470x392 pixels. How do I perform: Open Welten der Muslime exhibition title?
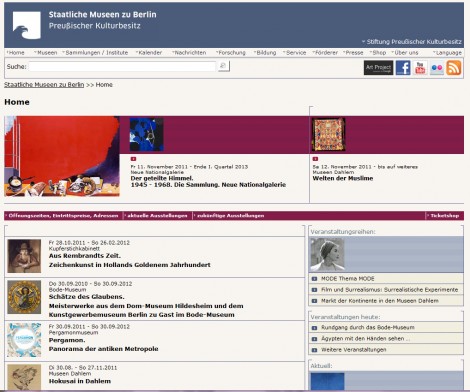point(343,178)
